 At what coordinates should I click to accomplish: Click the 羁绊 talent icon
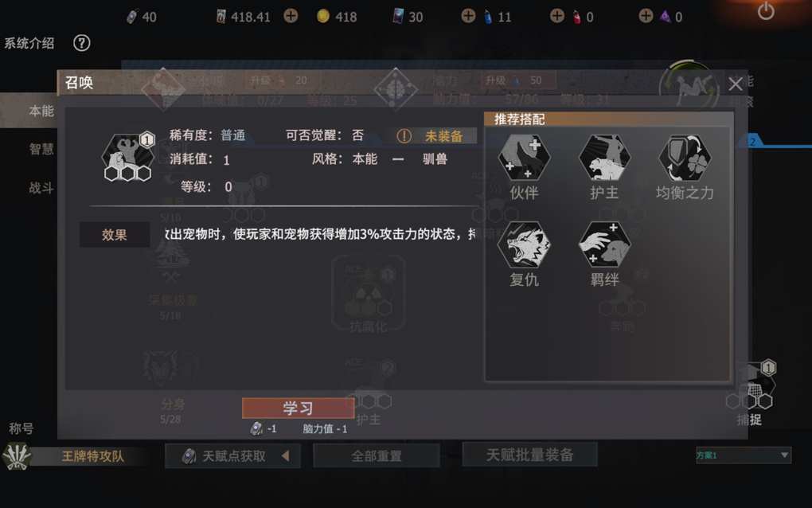(604, 244)
